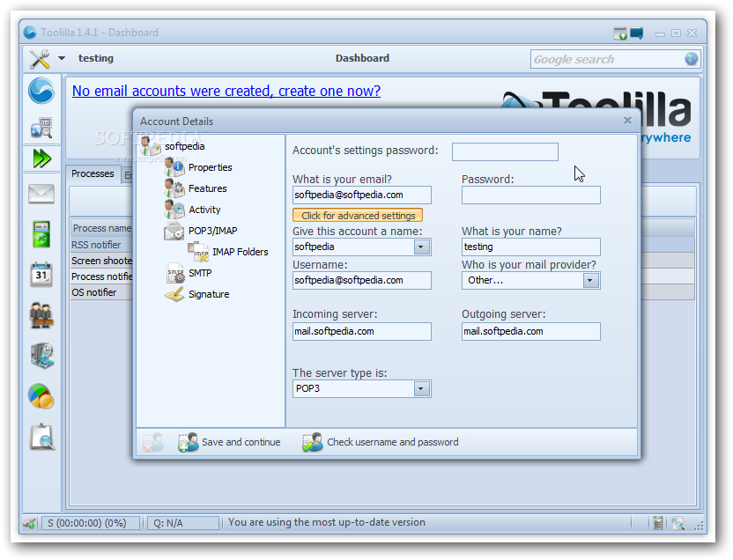Click the title bar blue monitor icon
Viewport: 733px width, 560px height.
click(x=637, y=33)
